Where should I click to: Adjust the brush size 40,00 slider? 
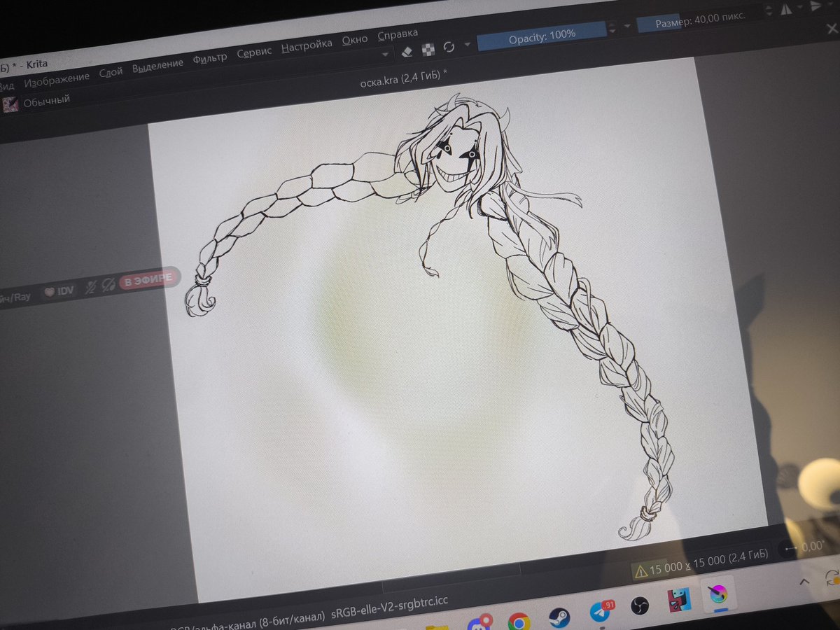click(x=700, y=20)
